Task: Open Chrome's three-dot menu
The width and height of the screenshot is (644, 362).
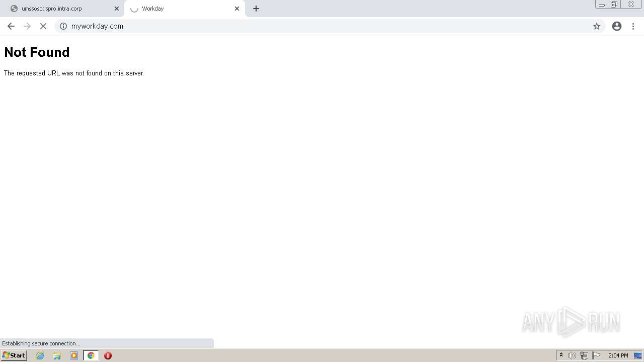Action: coord(633,26)
